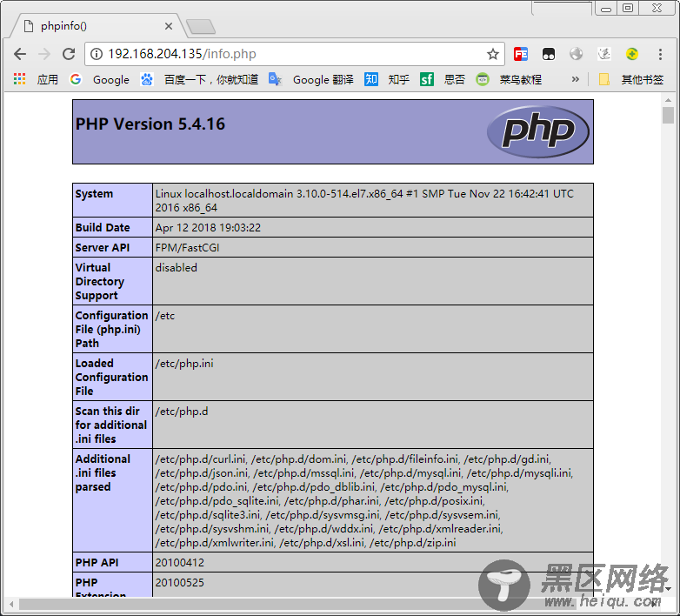Click the Build Date value Apr 12 2018

(x=208, y=228)
